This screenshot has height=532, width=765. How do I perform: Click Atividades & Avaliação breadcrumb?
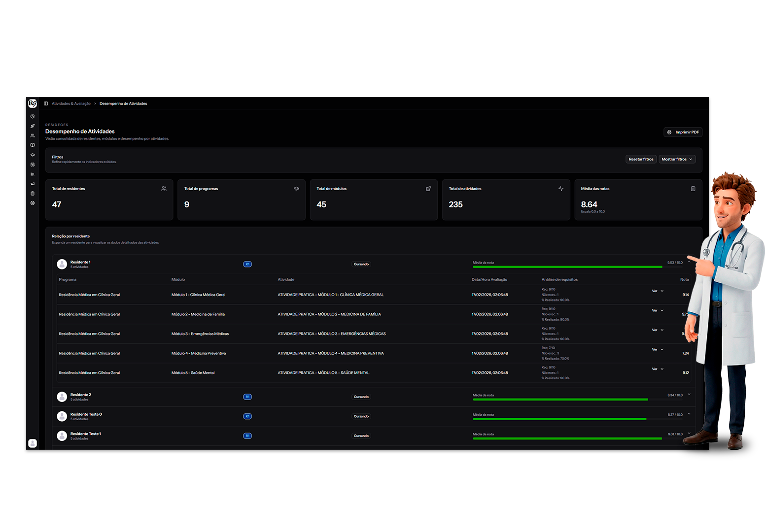[x=71, y=104]
